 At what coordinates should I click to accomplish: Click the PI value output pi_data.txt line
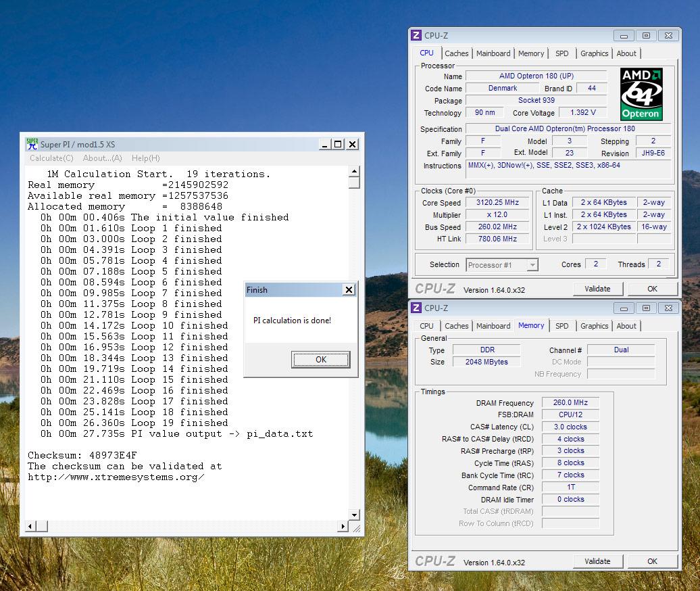[177, 433]
